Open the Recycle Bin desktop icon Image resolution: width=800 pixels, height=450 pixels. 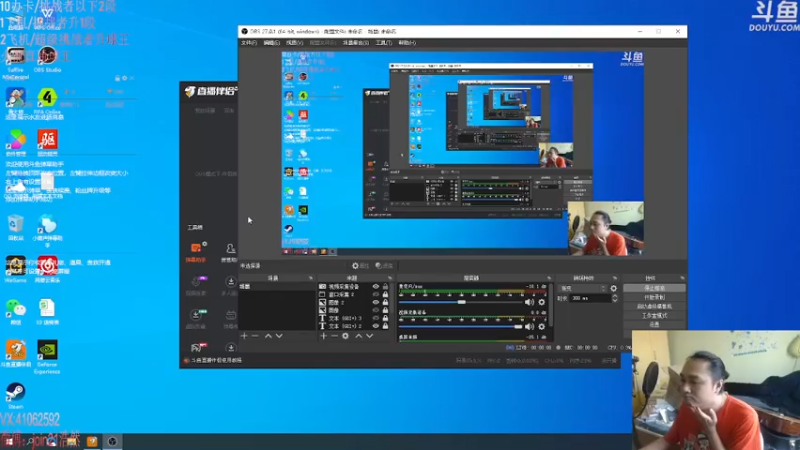tap(16, 228)
